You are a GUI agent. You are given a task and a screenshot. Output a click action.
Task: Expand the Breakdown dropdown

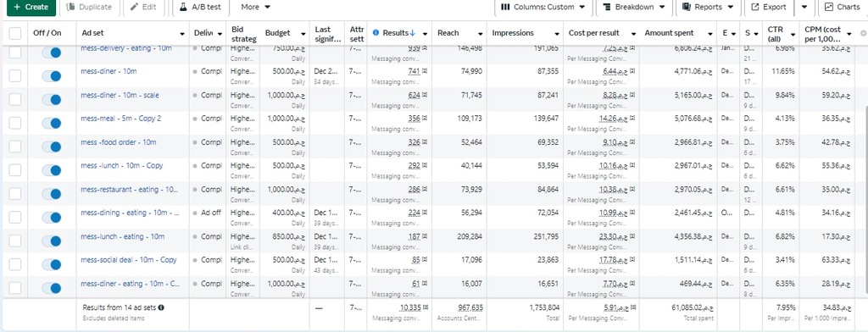pyautogui.click(x=634, y=7)
